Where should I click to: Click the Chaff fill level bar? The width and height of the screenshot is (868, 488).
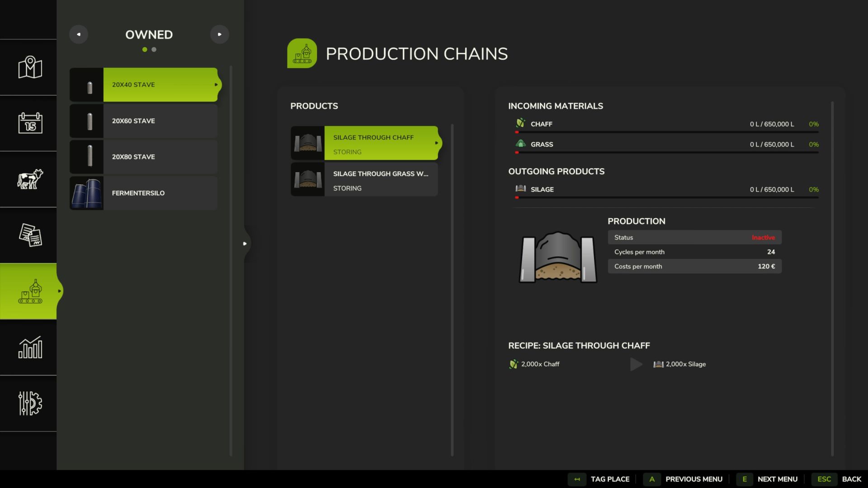(x=667, y=132)
